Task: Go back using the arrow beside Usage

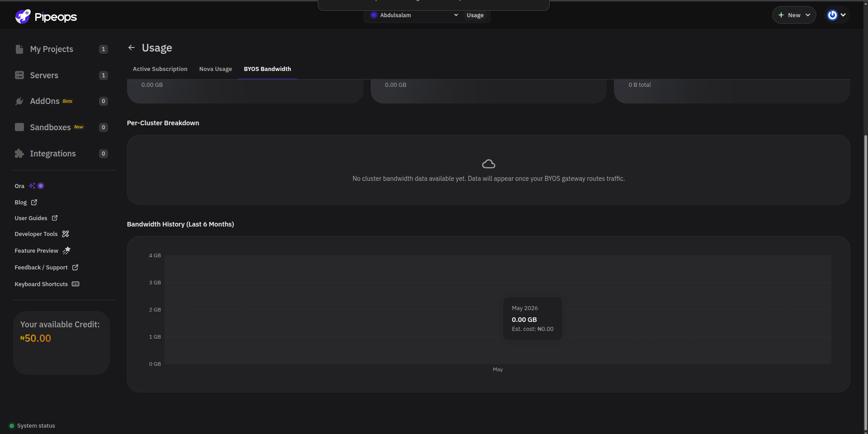Action: point(132,47)
